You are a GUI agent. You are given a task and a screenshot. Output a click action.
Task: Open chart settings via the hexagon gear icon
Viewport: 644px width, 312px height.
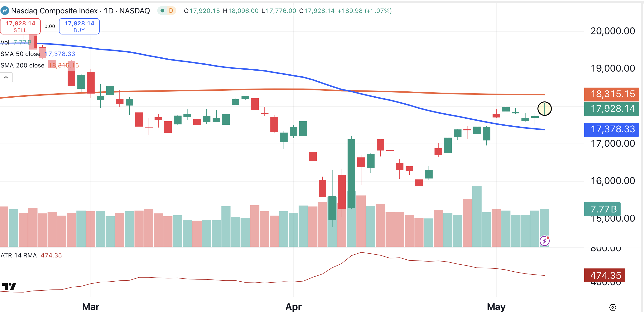612,307
